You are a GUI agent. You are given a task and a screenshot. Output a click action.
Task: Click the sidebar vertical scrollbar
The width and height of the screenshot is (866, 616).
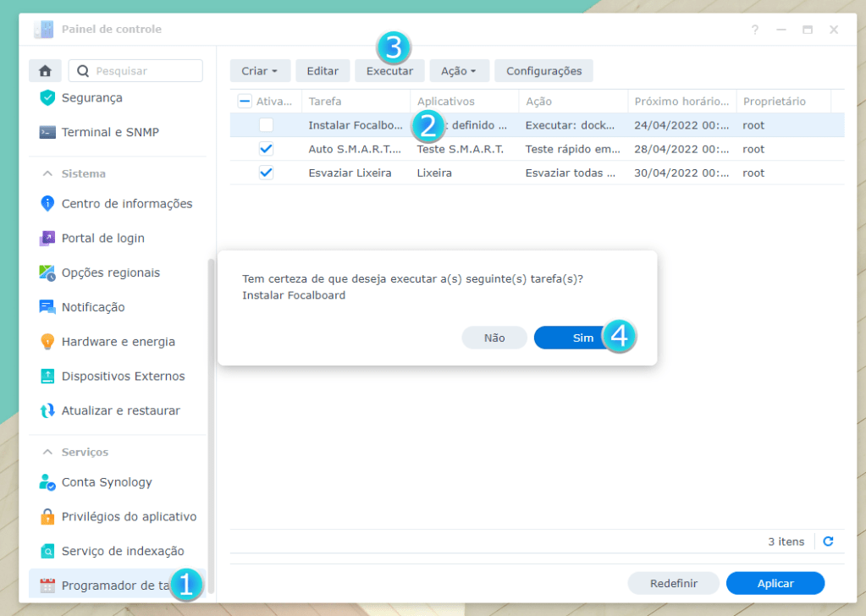(x=211, y=423)
